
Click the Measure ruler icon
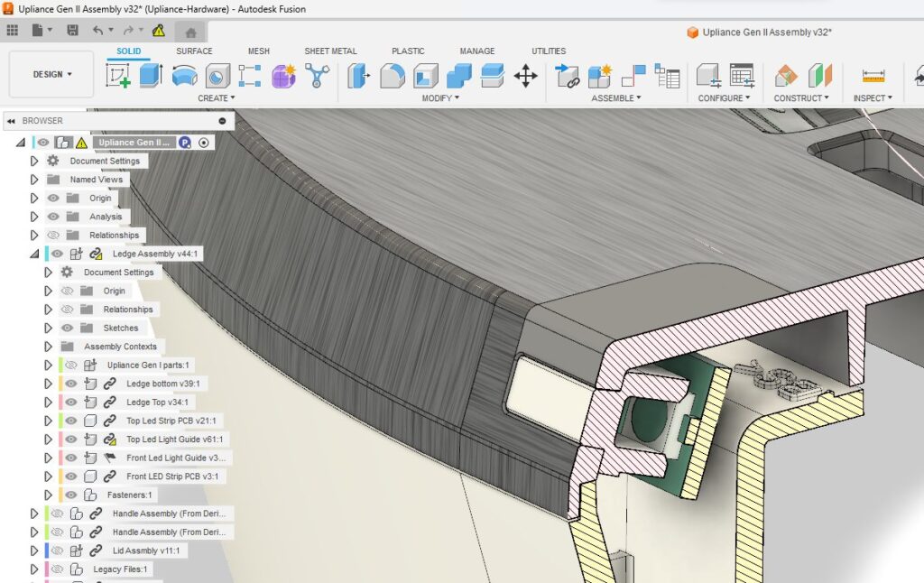tap(873, 76)
